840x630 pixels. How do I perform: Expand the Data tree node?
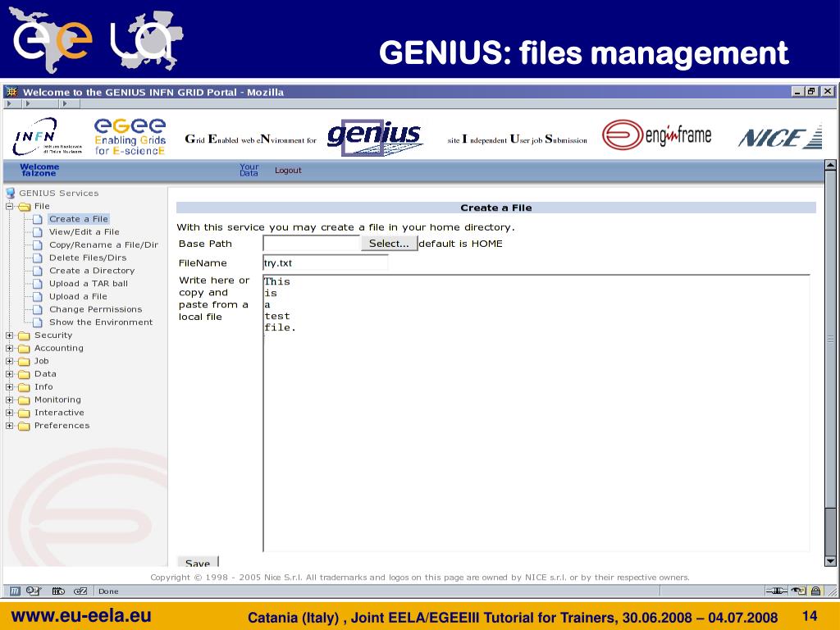point(9,374)
